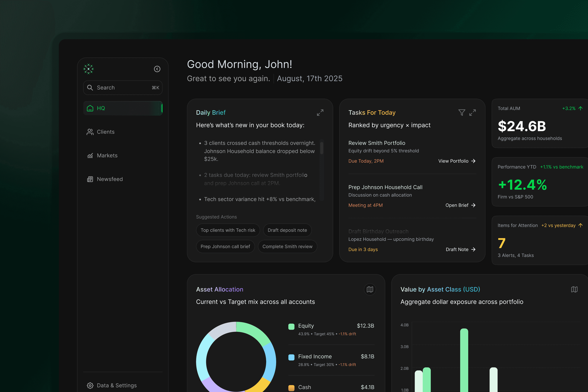Image resolution: width=588 pixels, height=392 pixels.
Task: Click the Asset Allocation card title
Action: pos(220,289)
